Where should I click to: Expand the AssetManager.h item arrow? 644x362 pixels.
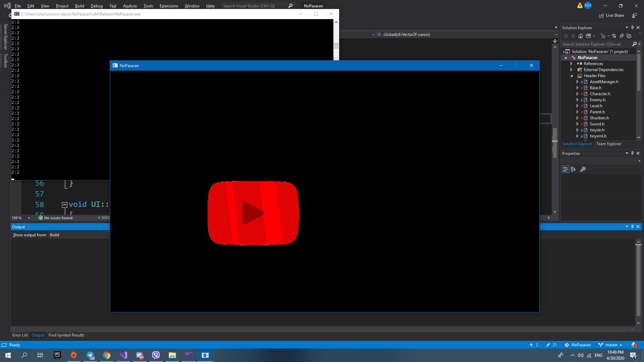click(578, 82)
